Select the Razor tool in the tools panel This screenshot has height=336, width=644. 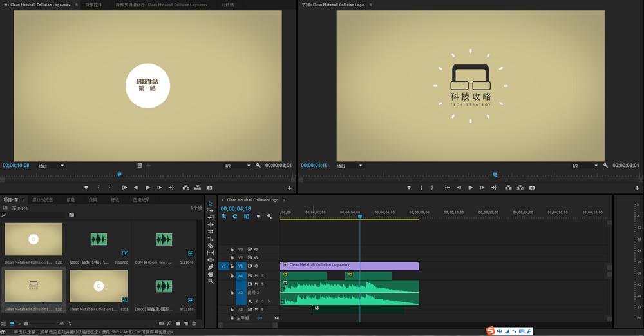211,246
